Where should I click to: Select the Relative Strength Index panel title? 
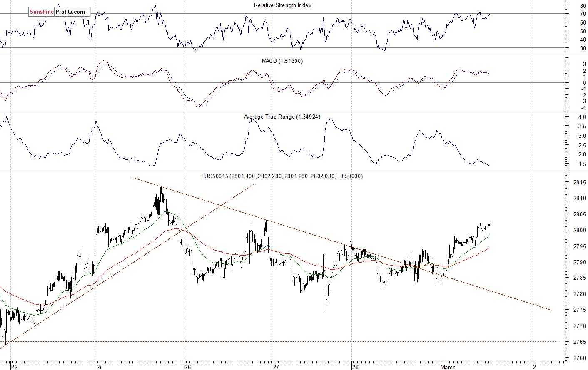283,5
